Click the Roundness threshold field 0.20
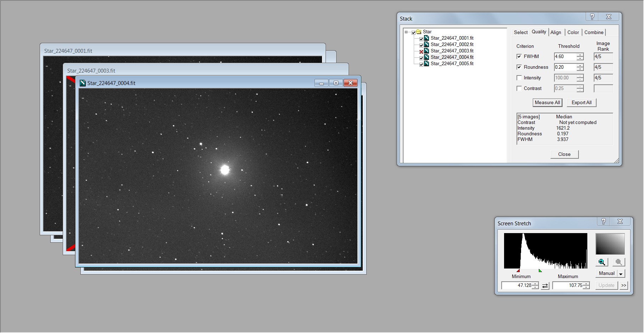 565,67
